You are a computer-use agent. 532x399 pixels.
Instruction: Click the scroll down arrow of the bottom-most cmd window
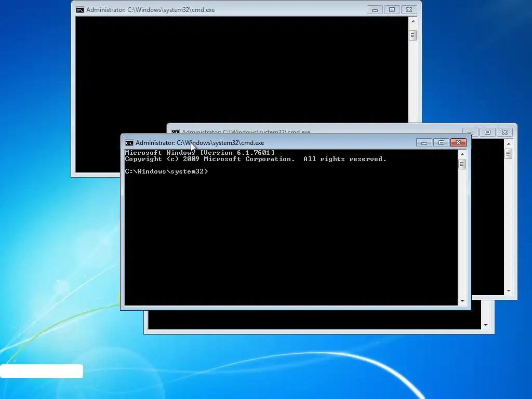[x=486, y=325]
